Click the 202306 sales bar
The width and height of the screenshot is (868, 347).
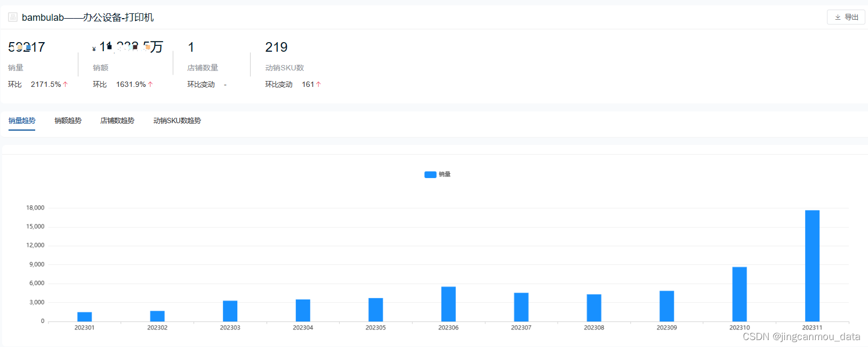(448, 304)
